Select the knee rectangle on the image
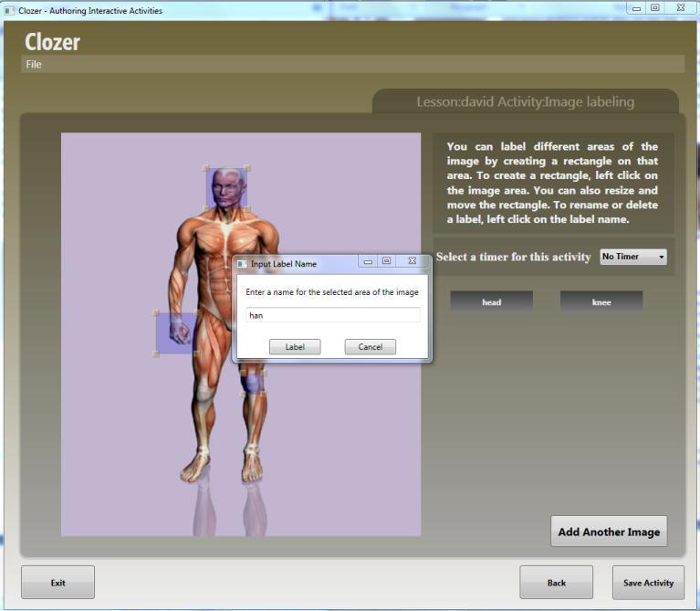The image size is (700, 611). (253, 384)
